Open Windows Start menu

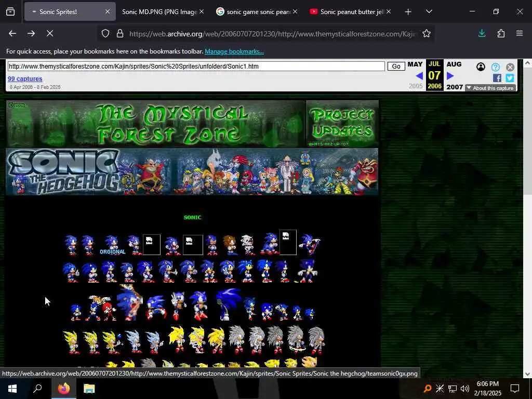[x=12, y=389]
